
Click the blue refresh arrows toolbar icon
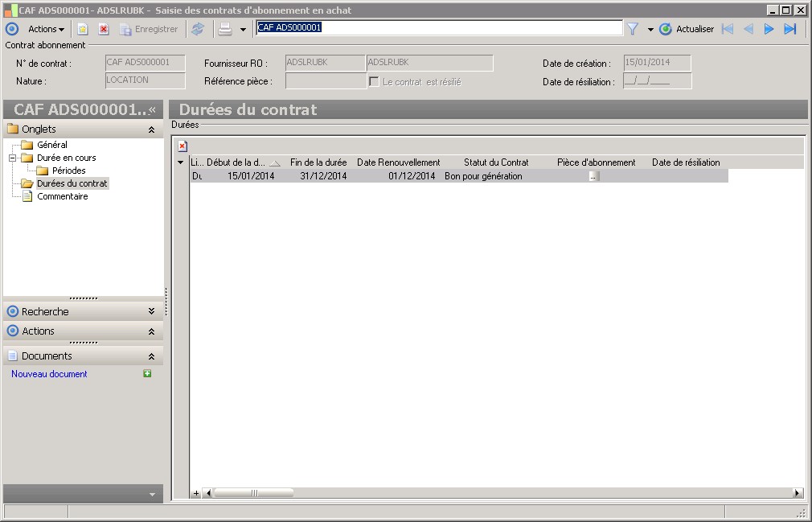[197, 29]
